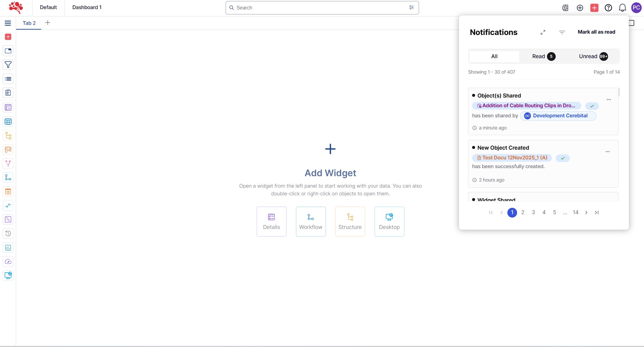Click the filter funnel icon in sidebar
Viewport: 644px width, 347px height.
coord(8,65)
